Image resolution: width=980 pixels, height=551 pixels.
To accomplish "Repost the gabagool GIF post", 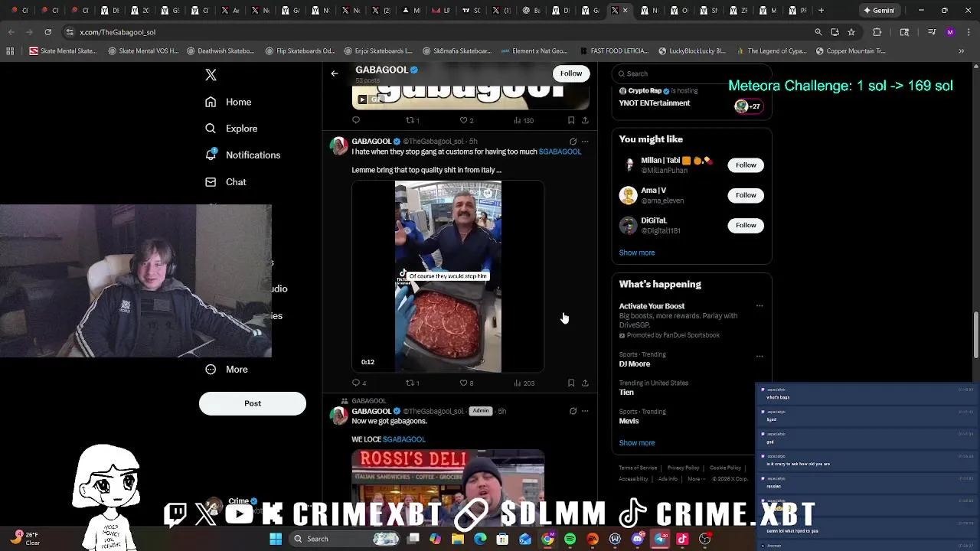I will pyautogui.click(x=412, y=120).
